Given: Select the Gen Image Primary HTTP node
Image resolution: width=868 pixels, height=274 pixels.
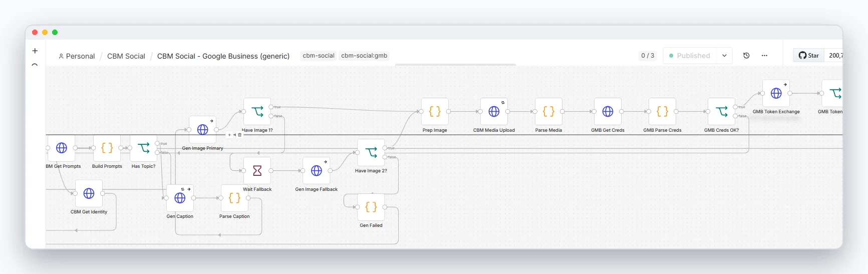Looking at the screenshot, I should pyautogui.click(x=202, y=130).
